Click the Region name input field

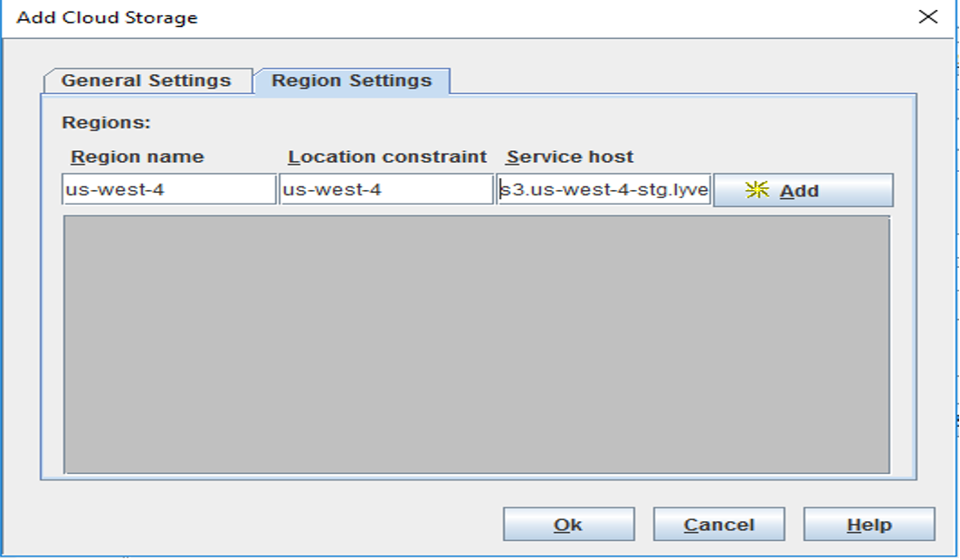[x=169, y=190]
